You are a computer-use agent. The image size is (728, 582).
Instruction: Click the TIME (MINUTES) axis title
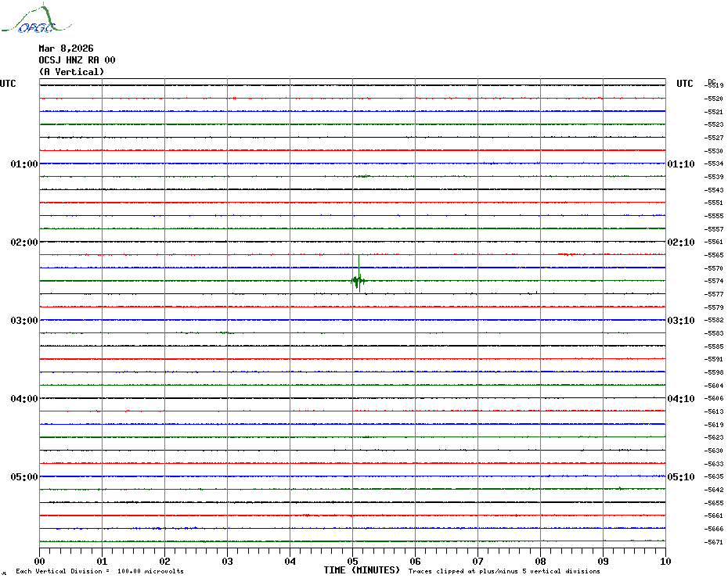[x=362, y=570]
